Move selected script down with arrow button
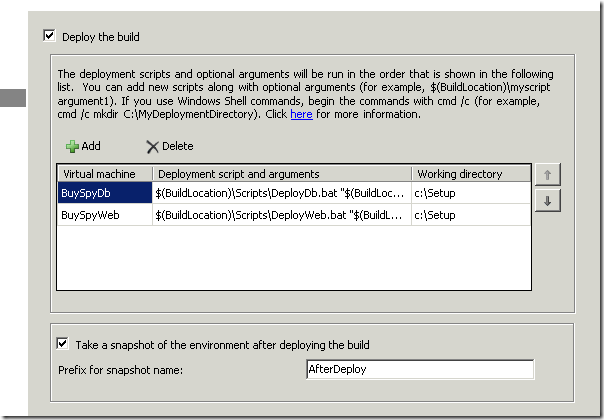The width and height of the screenshot is (604, 420). 547,201
